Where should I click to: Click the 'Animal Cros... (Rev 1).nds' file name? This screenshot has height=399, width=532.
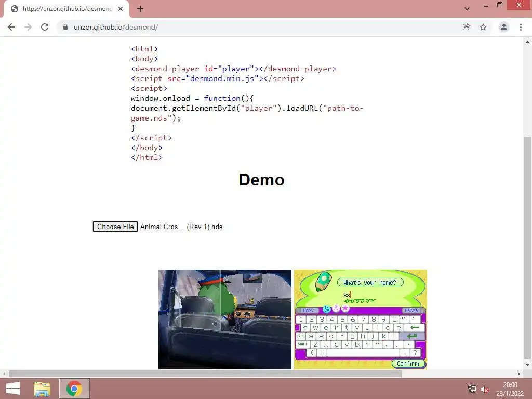pyautogui.click(x=181, y=227)
